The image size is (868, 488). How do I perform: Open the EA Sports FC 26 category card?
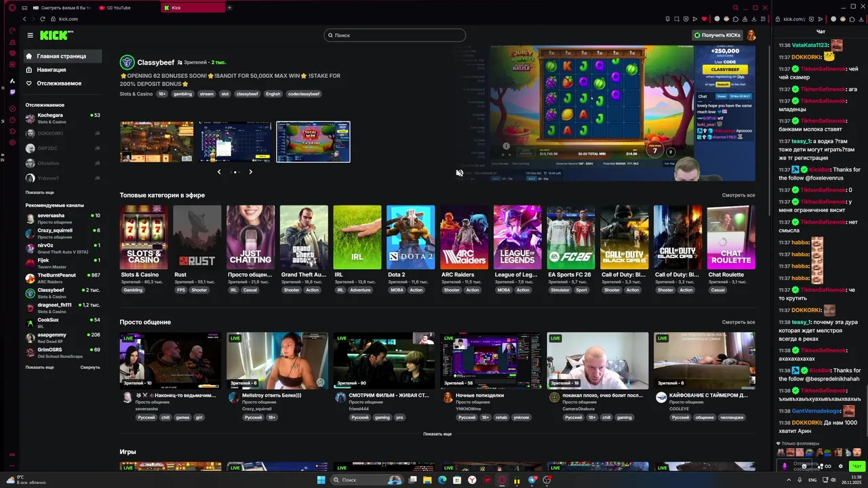click(x=570, y=237)
